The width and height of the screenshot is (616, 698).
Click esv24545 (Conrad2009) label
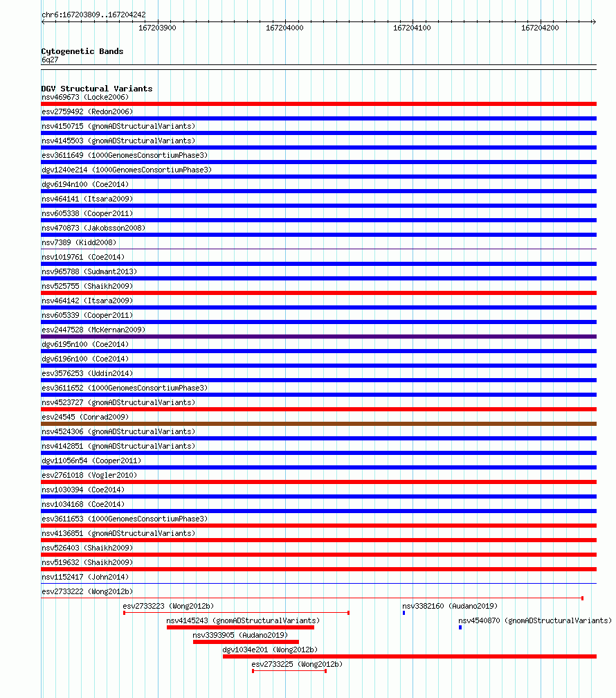85,417
